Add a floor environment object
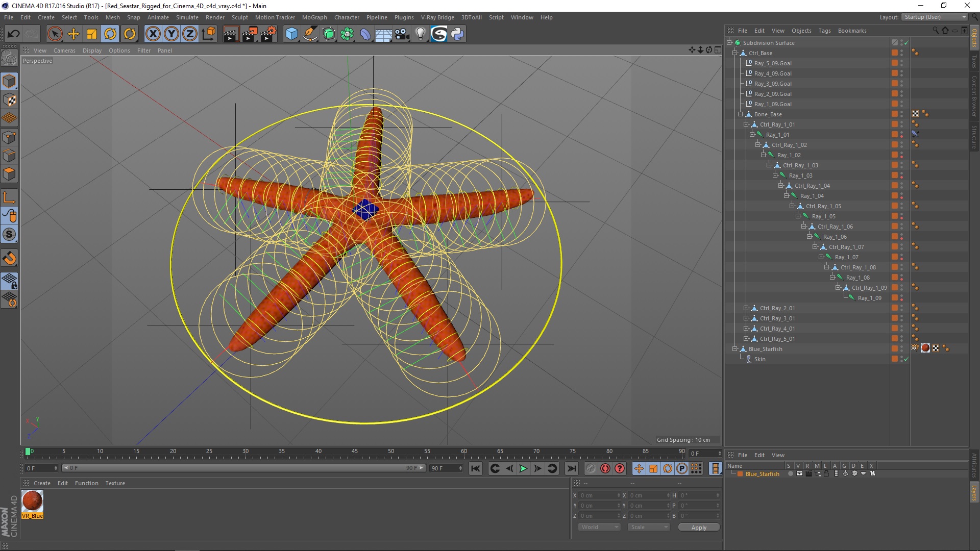Screen dimensions: 980x551 pyautogui.click(x=384, y=34)
